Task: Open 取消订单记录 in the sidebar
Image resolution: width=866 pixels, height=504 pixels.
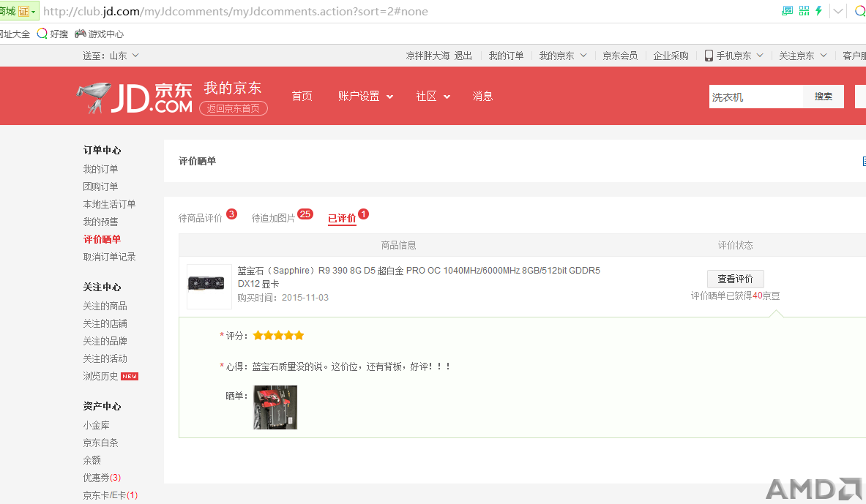Action: pos(109,257)
